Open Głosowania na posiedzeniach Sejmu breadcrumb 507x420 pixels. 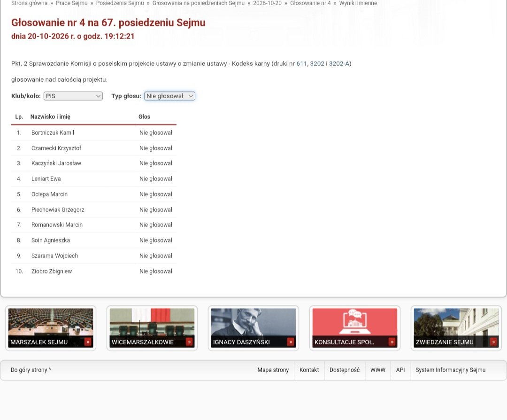[x=199, y=3]
